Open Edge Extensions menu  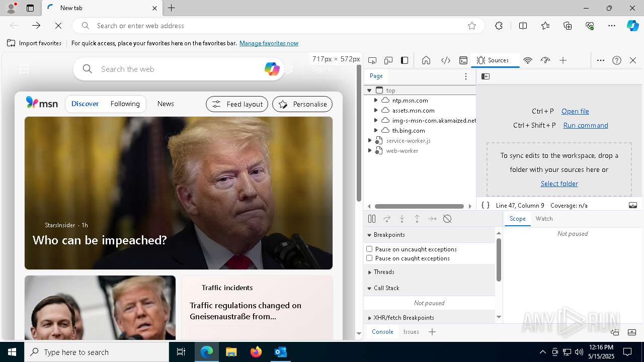point(499,26)
